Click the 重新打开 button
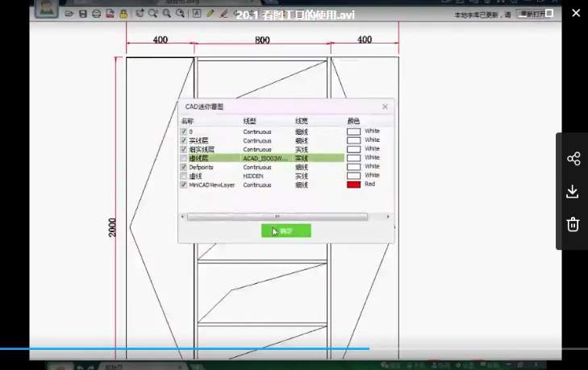588x370 pixels. tap(534, 15)
